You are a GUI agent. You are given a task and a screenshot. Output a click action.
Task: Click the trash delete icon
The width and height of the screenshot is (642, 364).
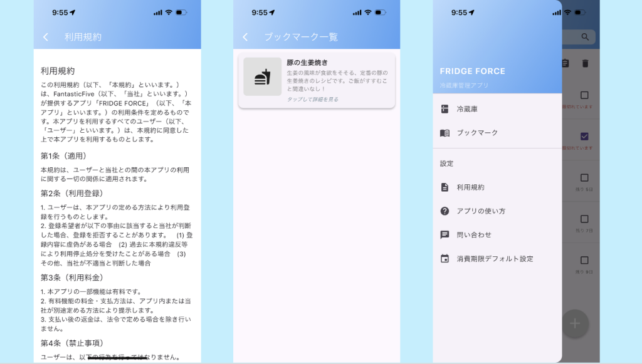[x=585, y=63]
